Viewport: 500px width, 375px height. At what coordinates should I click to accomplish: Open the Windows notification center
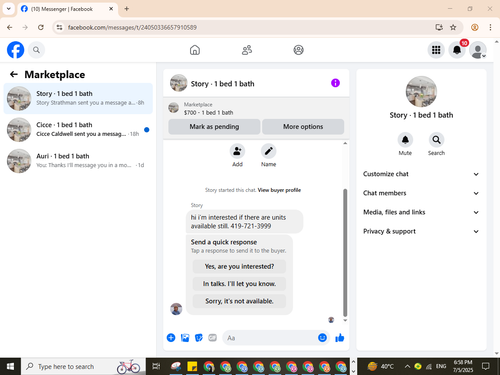pyautogui.click(x=486, y=366)
